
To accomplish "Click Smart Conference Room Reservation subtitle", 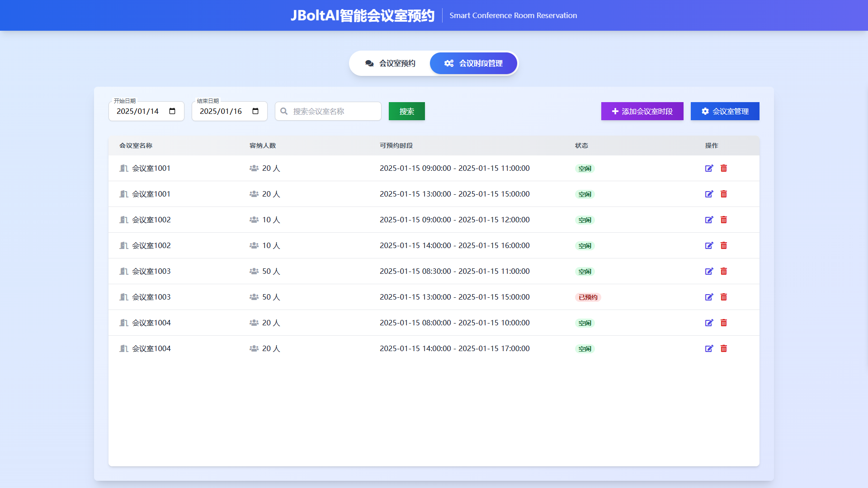I will coord(513,15).
